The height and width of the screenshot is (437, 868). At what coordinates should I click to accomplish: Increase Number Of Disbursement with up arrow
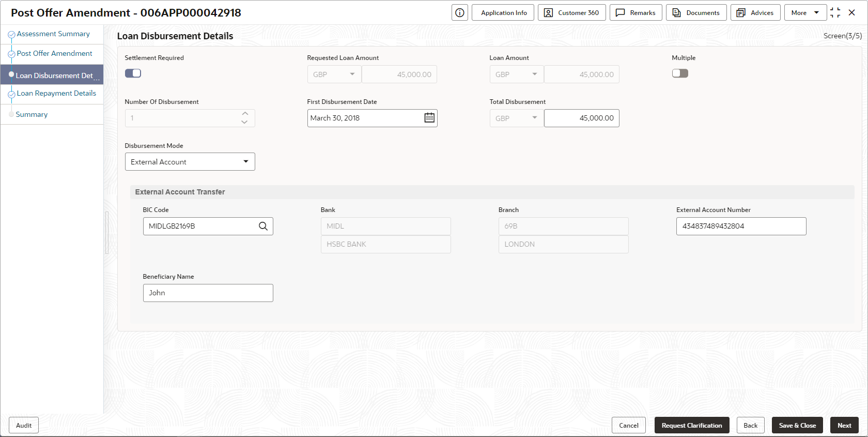click(245, 114)
